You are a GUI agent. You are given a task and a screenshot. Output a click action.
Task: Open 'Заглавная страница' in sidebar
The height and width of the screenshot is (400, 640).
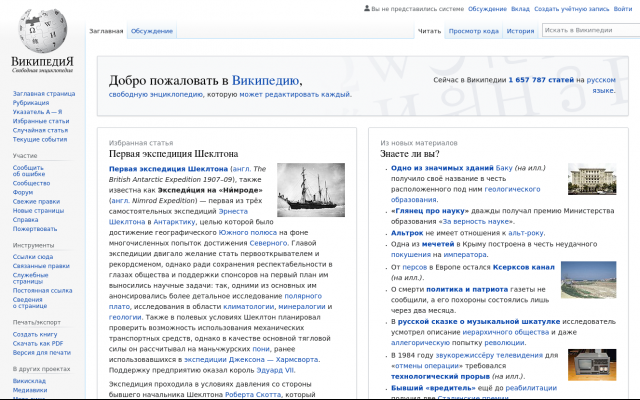(x=44, y=93)
